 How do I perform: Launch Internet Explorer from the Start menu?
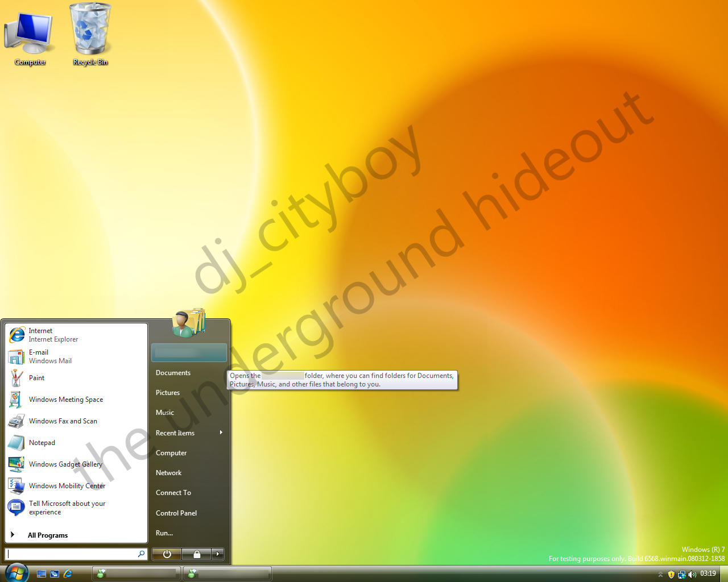click(x=76, y=335)
